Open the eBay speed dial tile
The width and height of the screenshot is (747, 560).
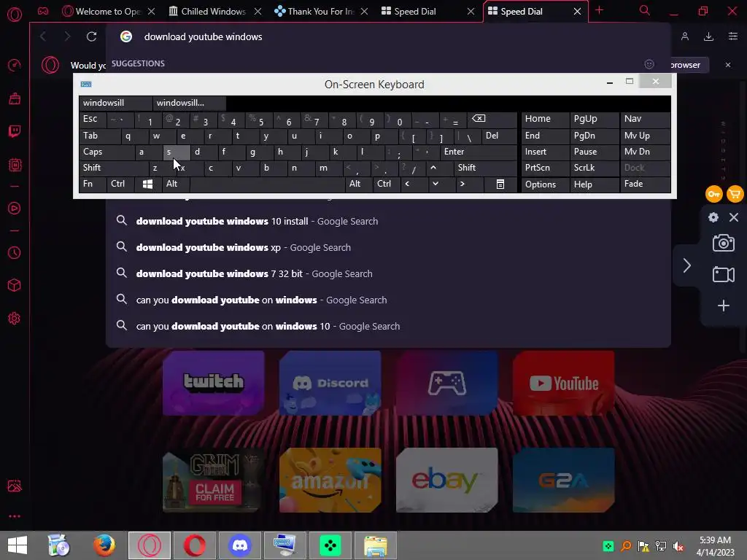447,480
